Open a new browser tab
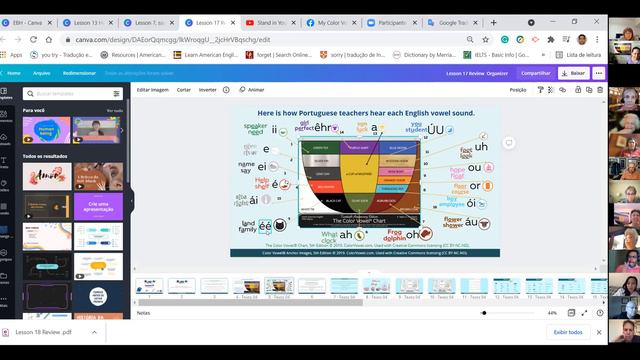 coord(493,23)
